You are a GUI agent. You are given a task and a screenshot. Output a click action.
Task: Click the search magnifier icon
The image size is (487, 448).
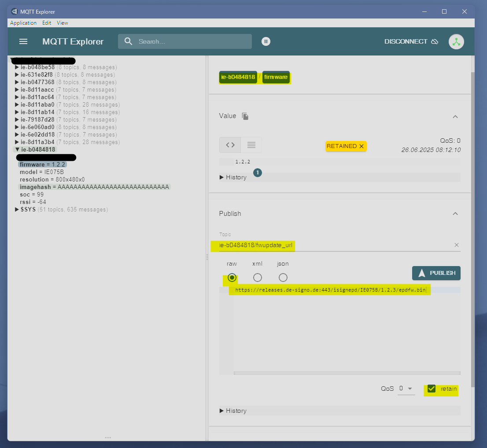pos(128,41)
